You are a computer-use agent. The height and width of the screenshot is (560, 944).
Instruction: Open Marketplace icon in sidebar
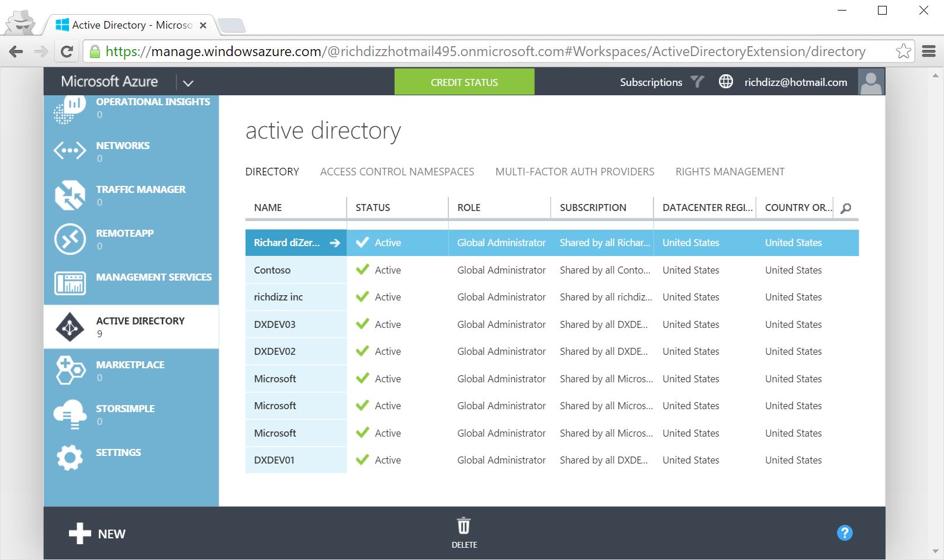point(70,370)
